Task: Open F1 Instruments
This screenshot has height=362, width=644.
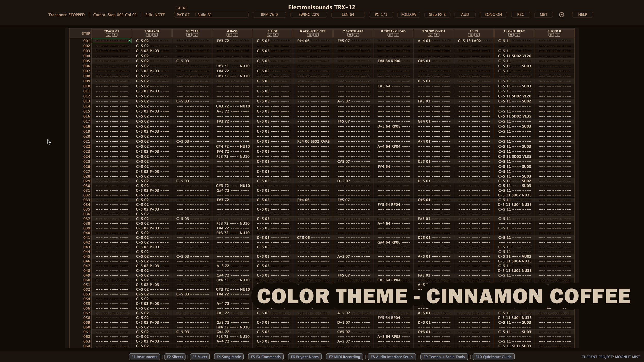Action: pos(144,357)
